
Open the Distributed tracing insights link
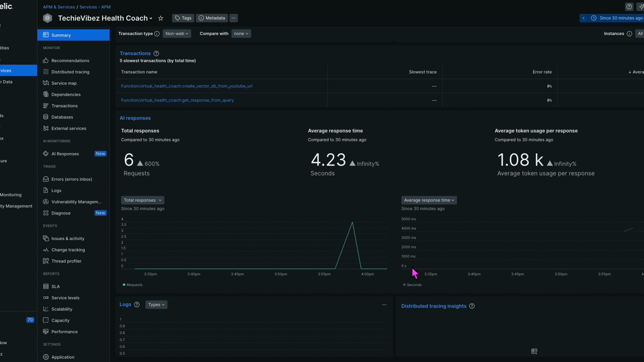tap(434, 306)
